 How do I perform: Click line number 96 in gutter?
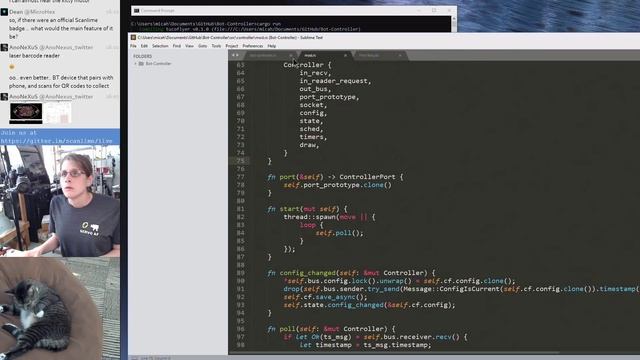[240, 329]
